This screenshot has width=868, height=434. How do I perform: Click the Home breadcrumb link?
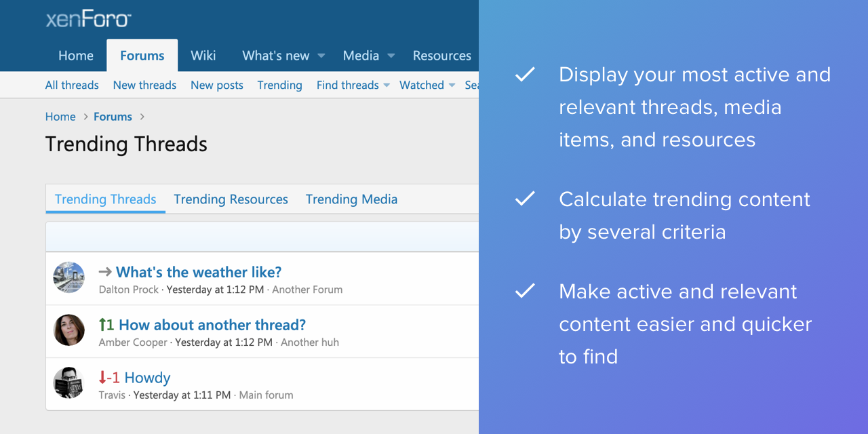60,117
